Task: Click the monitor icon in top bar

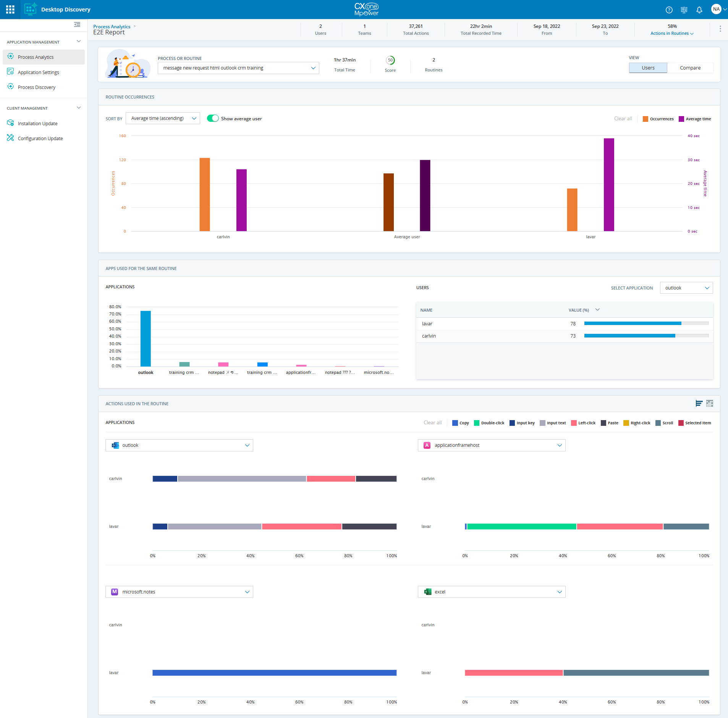Action: pos(684,10)
